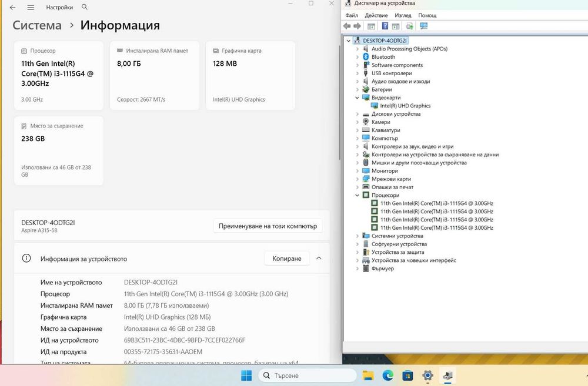Image resolution: width=588 pixels, height=386 pixels.
Task: Click ИД на продукта value 00355-72175-35631-AAOEM
Action: (x=163, y=351)
